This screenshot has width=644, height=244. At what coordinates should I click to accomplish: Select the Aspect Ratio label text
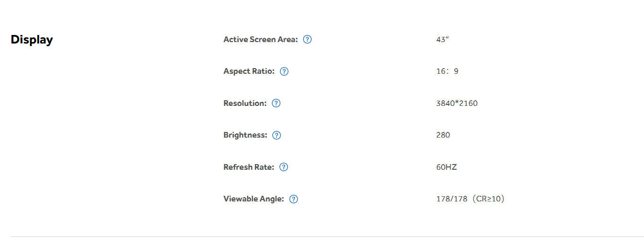249,71
